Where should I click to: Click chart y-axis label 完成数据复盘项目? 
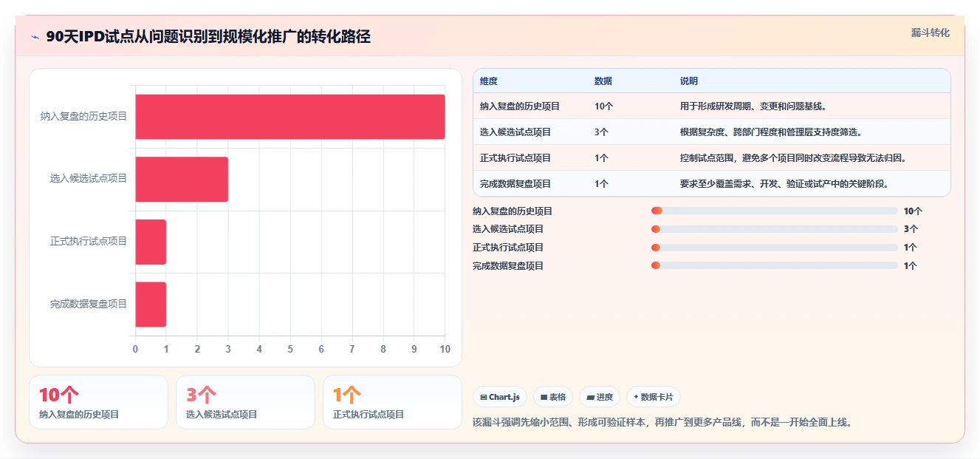89,304
